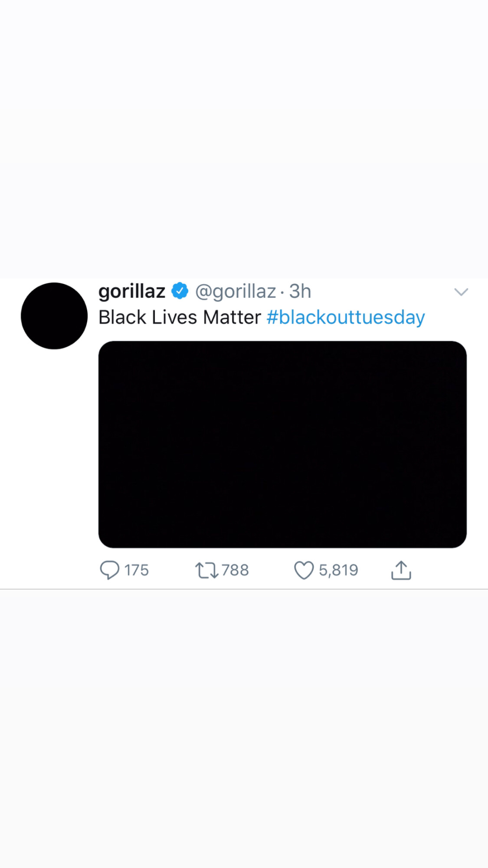Select the "Black Lives Matter" tweet text
The width and height of the screenshot is (488, 868).
point(180,317)
